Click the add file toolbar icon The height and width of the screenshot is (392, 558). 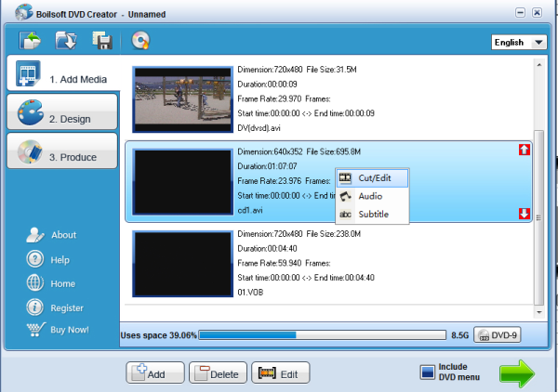coord(31,41)
